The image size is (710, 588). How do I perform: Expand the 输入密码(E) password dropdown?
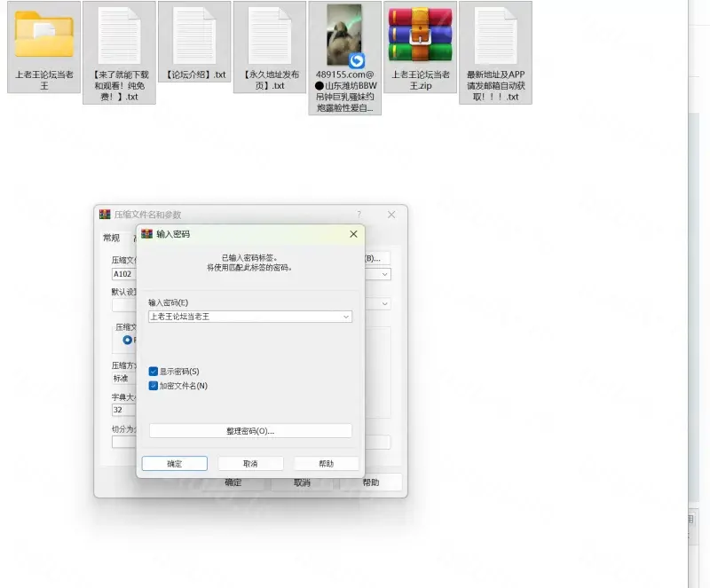[345, 317]
